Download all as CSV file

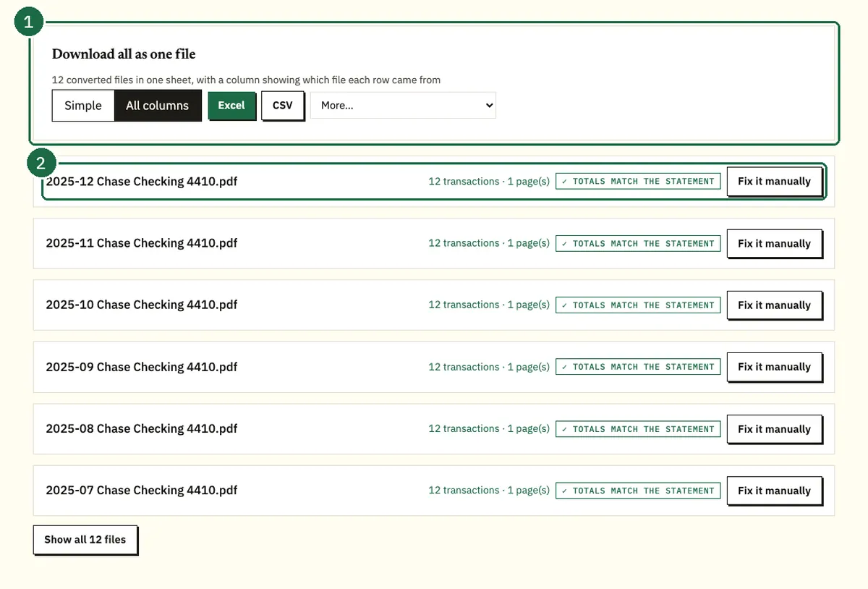coord(283,106)
